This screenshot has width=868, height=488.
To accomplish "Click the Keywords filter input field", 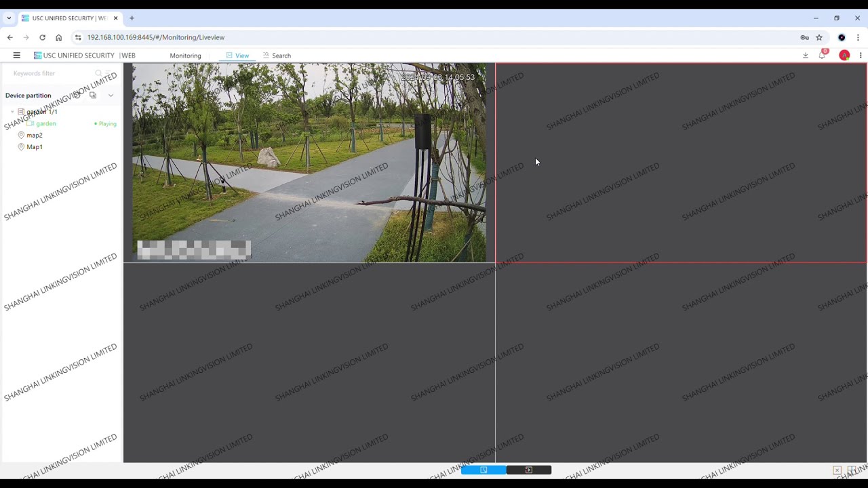I will coord(52,73).
